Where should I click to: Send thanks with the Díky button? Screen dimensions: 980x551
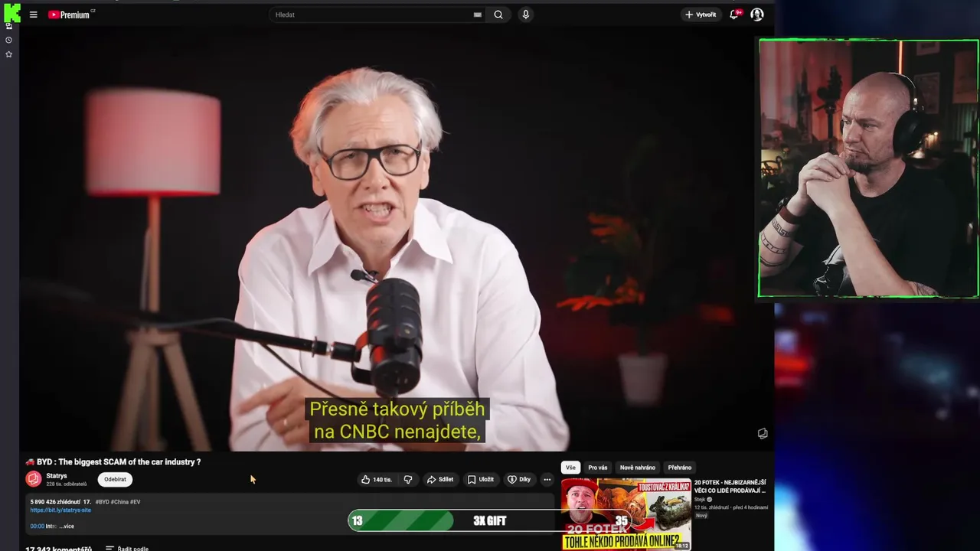point(519,480)
